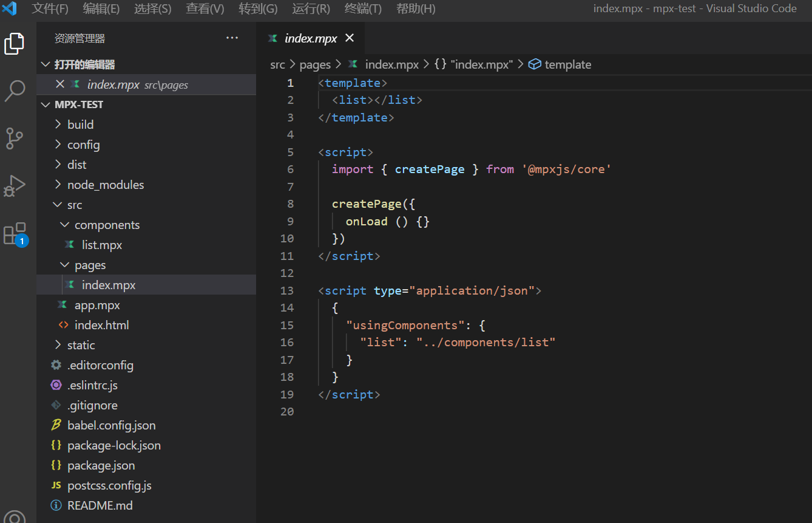Click the postcss.config.js JS icon

click(x=56, y=485)
